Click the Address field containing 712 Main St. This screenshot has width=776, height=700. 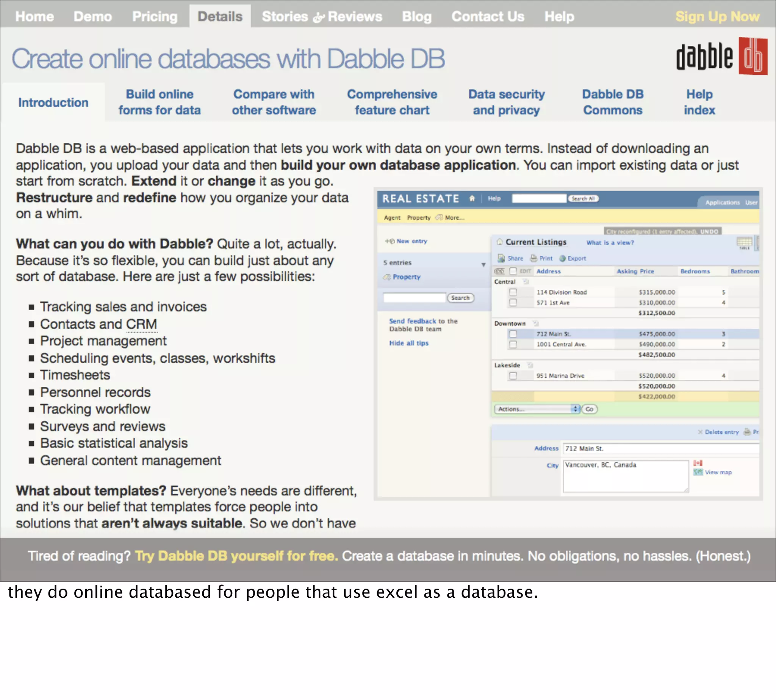pyautogui.click(x=660, y=448)
